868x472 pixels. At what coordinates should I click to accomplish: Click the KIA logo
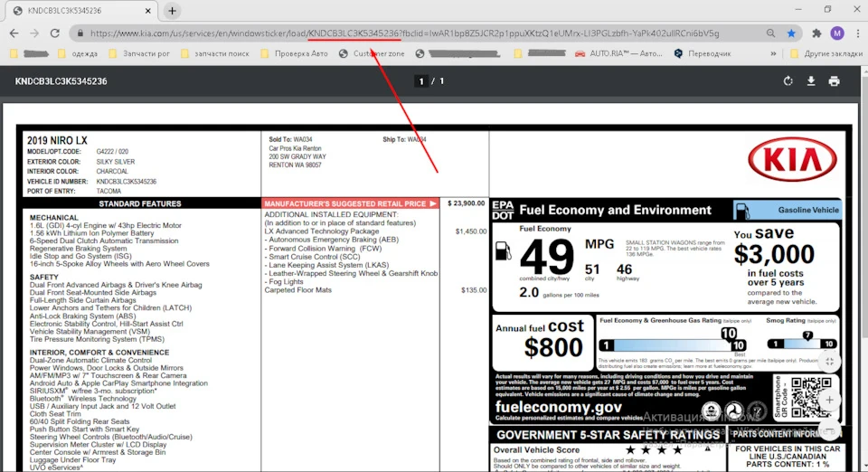pos(792,159)
